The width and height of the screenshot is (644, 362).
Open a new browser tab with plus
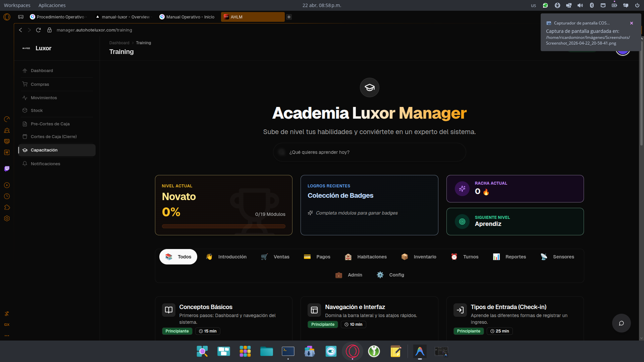click(289, 17)
